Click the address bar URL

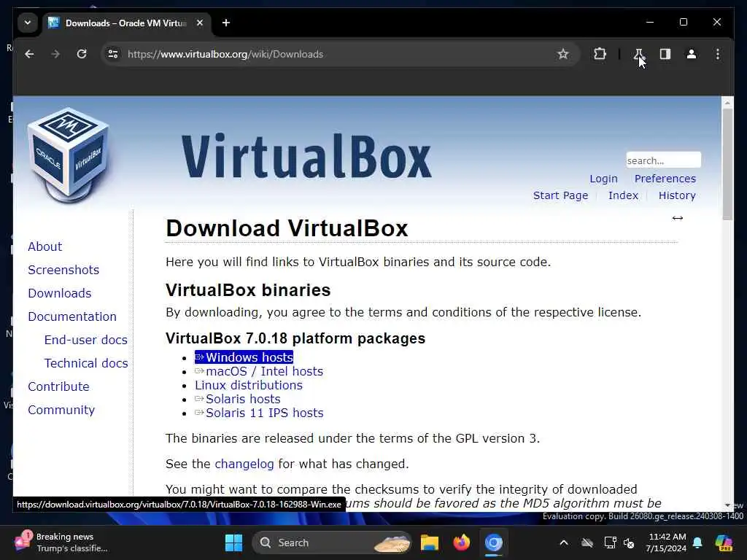click(225, 54)
